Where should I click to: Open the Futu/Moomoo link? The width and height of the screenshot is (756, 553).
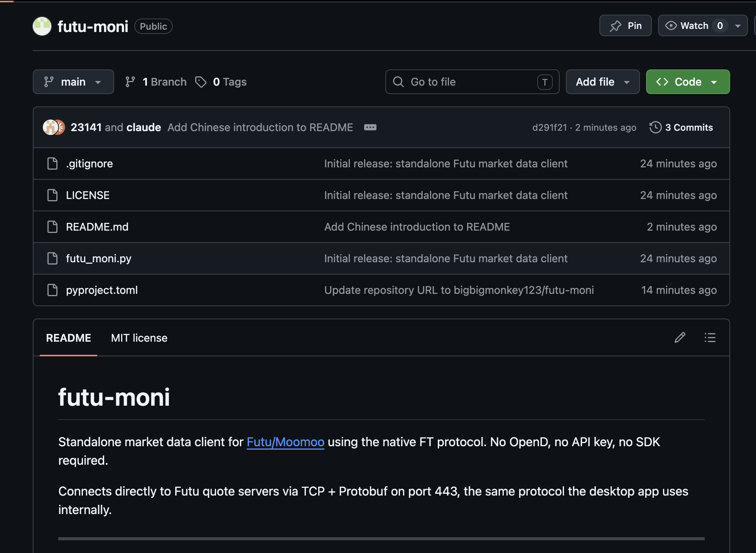pyautogui.click(x=285, y=442)
